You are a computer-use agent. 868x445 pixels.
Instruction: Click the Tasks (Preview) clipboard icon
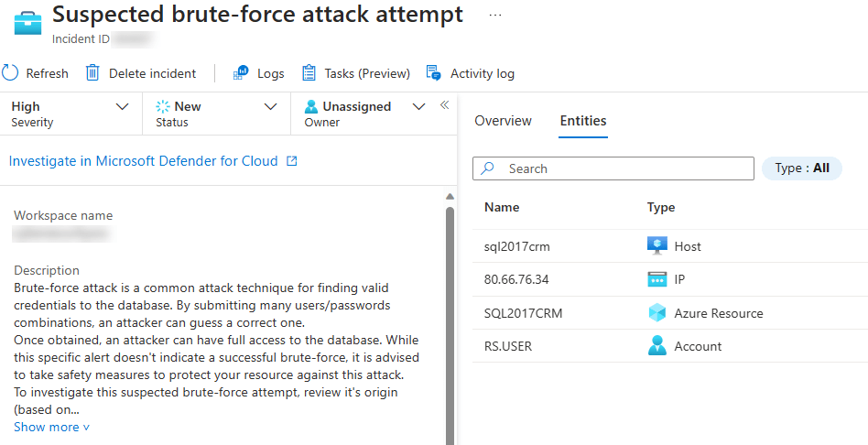point(309,73)
